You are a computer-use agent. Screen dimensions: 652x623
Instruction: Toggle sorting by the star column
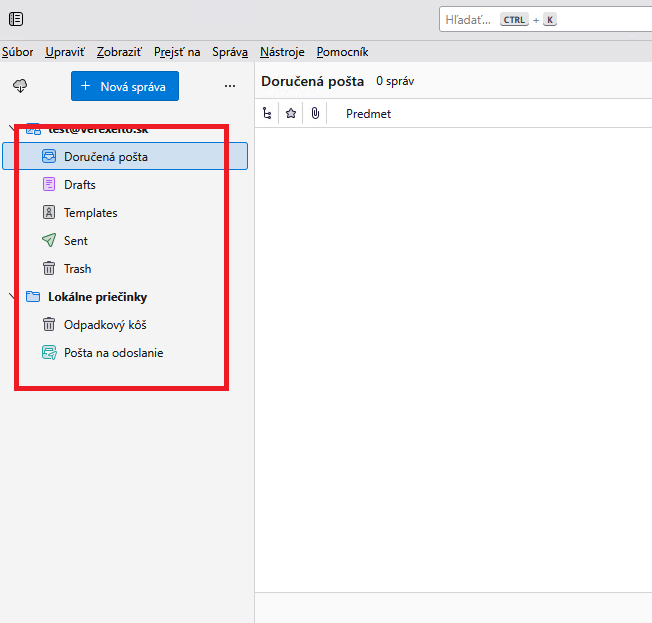coord(291,114)
